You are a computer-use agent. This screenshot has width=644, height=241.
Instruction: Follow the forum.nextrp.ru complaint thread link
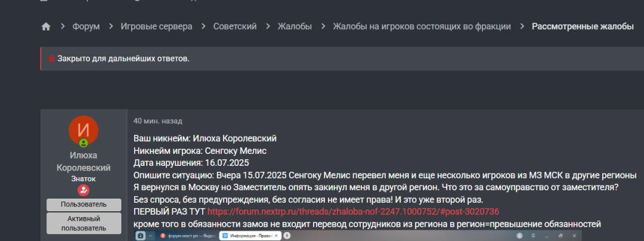coord(353,212)
